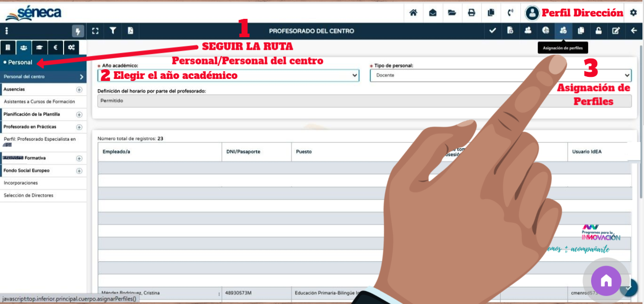The width and height of the screenshot is (644, 304).
Task: Click the Incorporaciones link in sidebar
Action: (21, 183)
